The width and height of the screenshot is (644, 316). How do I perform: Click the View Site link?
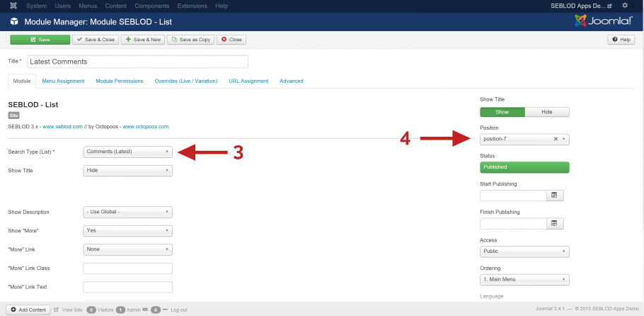pyautogui.click(x=69, y=310)
